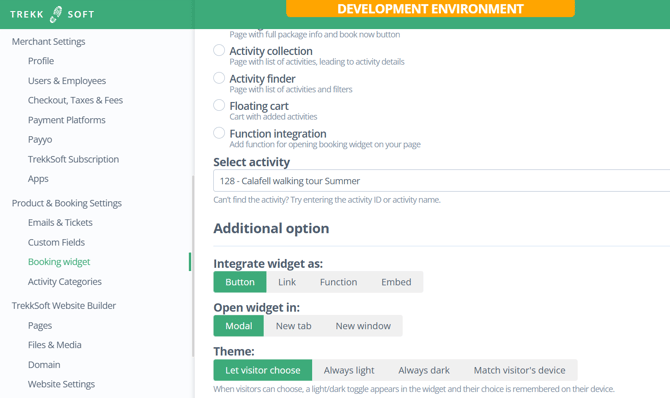
Task: Go to Payment Platforms settings
Action: pos(67,120)
